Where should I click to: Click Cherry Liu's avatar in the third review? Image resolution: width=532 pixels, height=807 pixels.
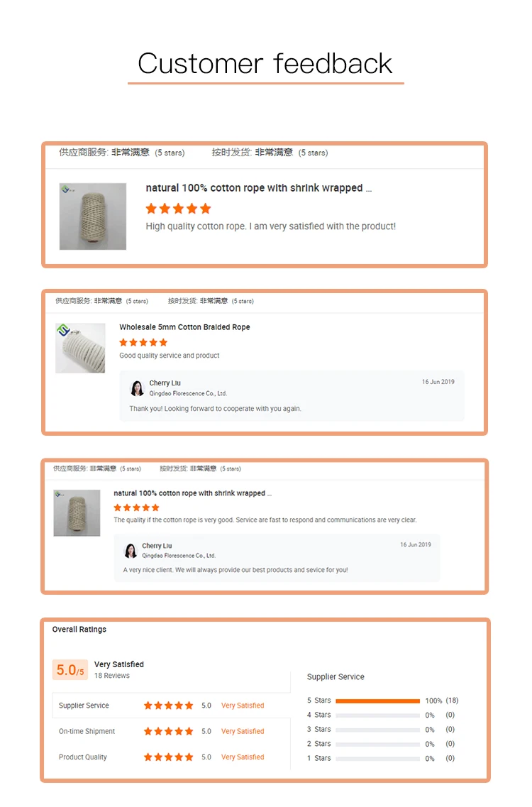pyautogui.click(x=131, y=551)
